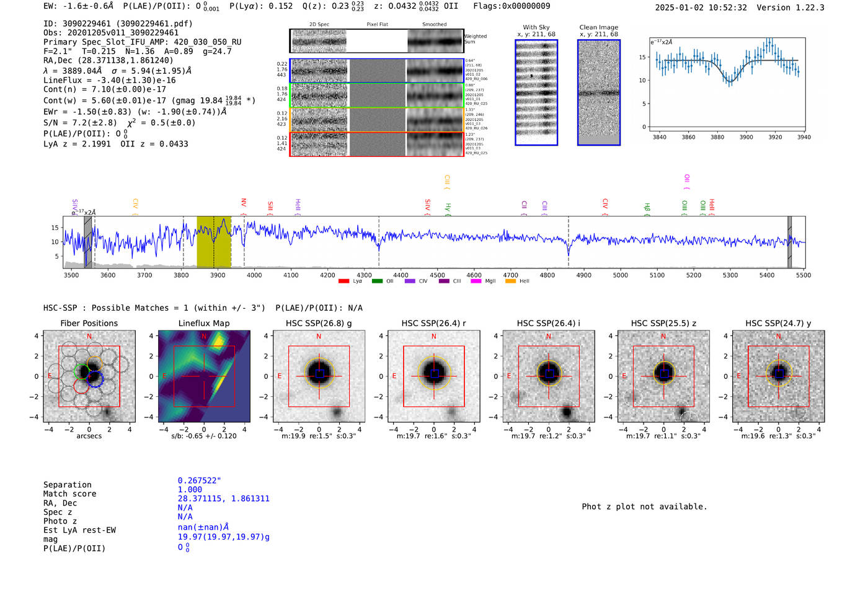Select the blue-outlined fiber spectrum row
This screenshot has width=868, height=591.
point(377,71)
